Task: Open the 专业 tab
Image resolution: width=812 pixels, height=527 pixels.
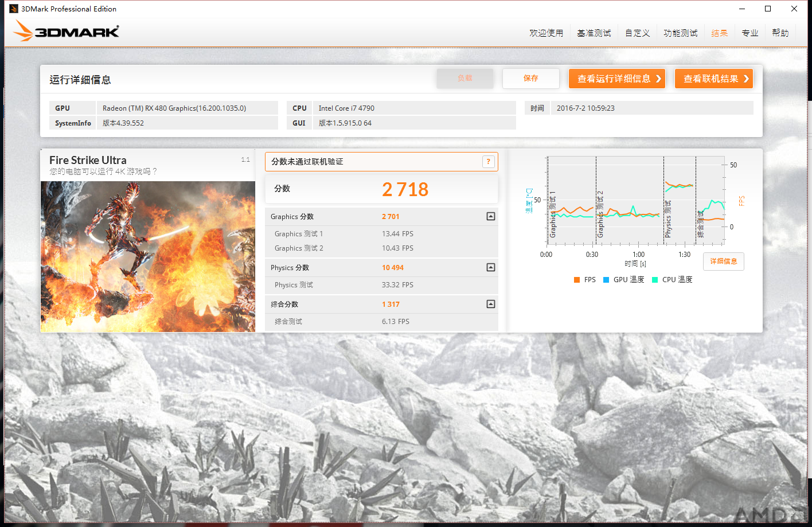Action: click(x=749, y=33)
